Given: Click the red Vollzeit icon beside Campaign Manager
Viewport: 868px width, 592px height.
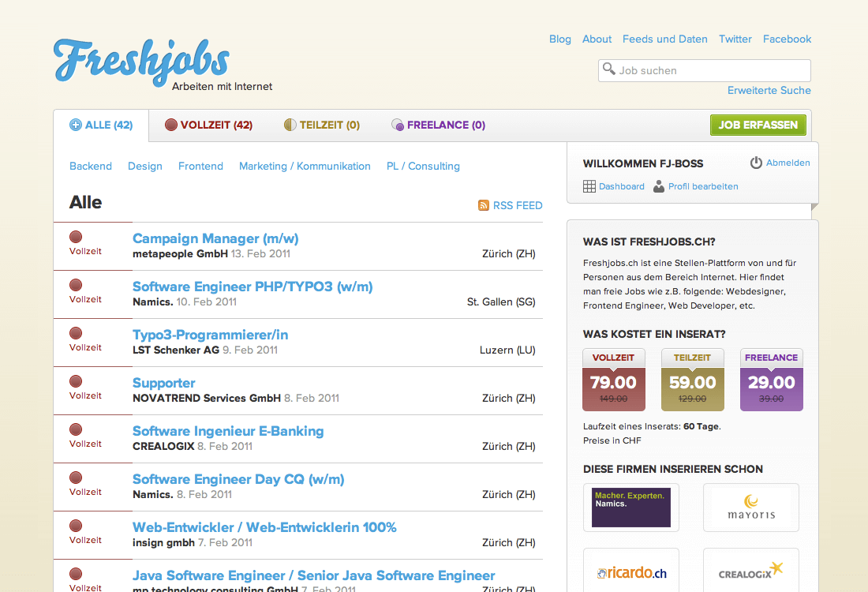Looking at the screenshot, I should point(76,236).
